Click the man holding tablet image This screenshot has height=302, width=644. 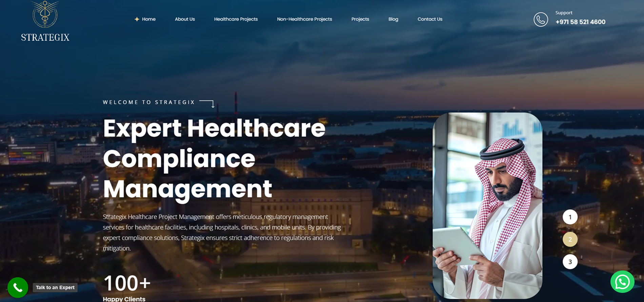pos(487,206)
